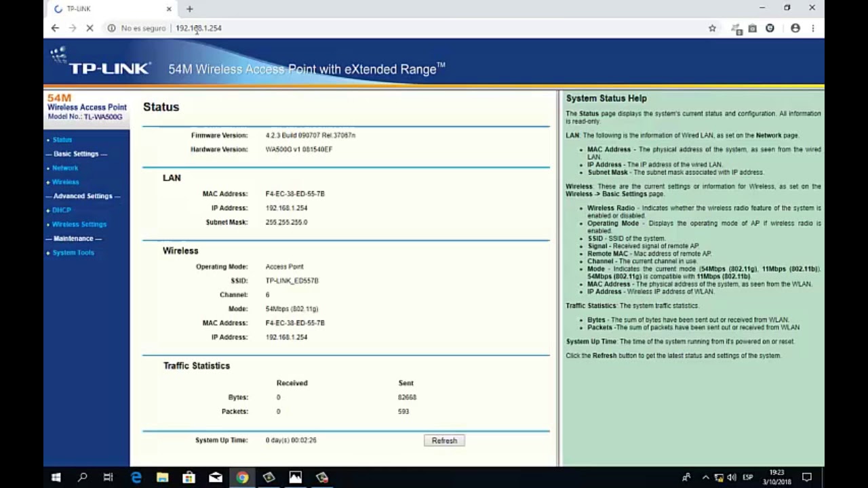The height and width of the screenshot is (488, 868).
Task: Show hidden system tray icons
Action: tap(706, 477)
